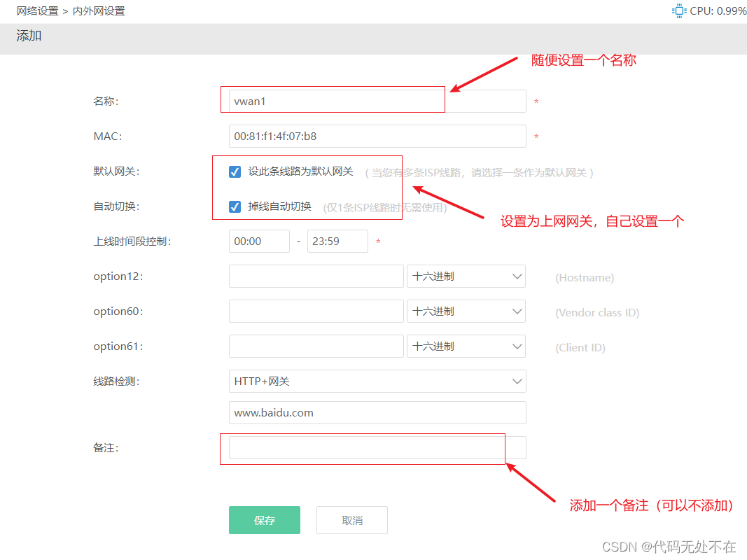Open the option12 十六进制 format dropdown
The height and width of the screenshot is (560, 747).
coord(466,276)
